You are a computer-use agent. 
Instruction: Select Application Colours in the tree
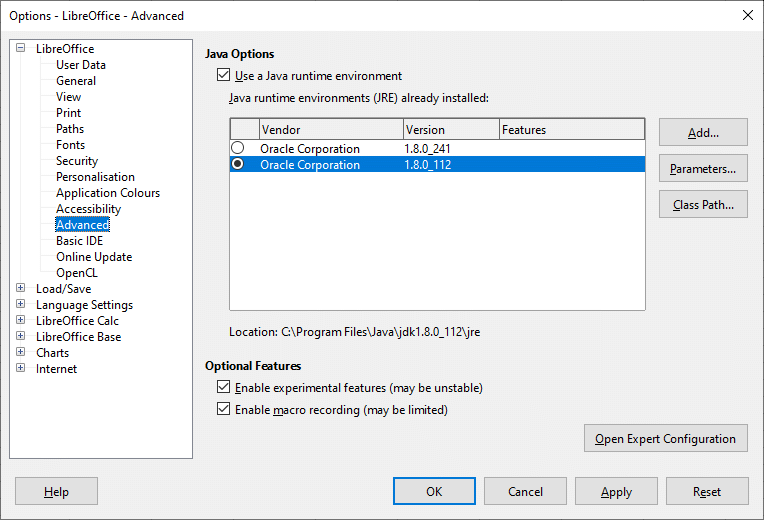tap(107, 193)
